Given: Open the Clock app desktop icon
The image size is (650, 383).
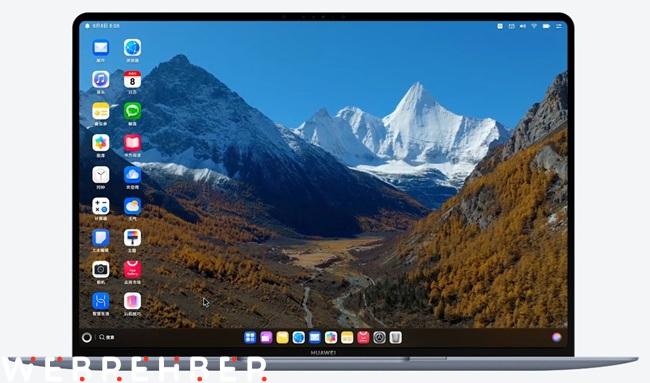Looking at the screenshot, I should (101, 175).
